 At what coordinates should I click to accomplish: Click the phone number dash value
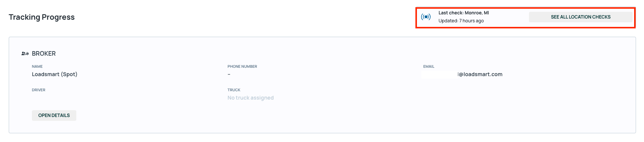(229, 74)
